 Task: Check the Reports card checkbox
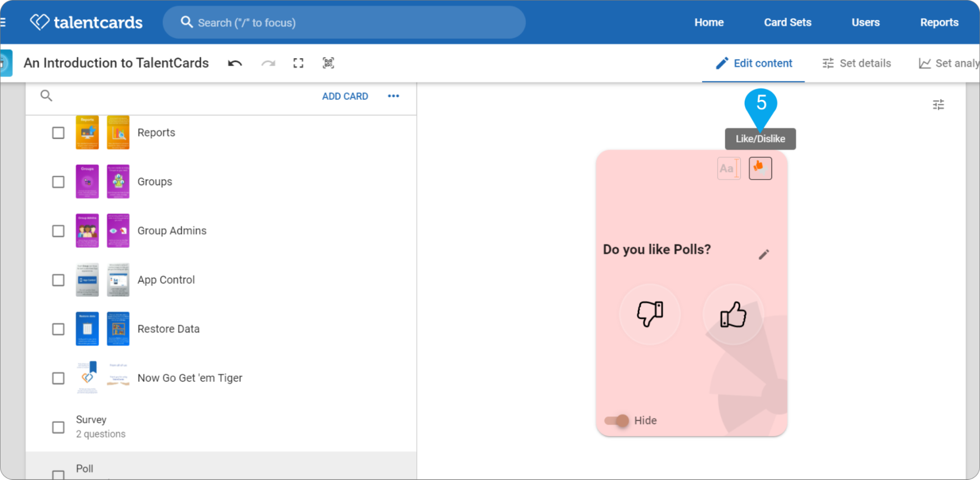[x=58, y=133]
